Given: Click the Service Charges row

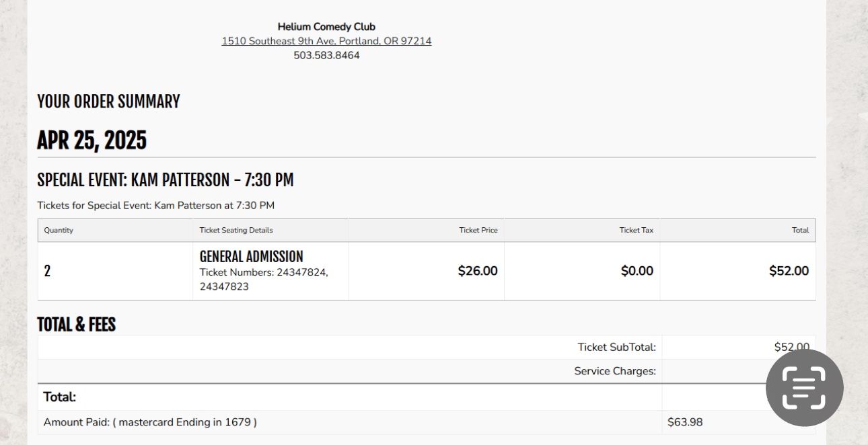Looking at the screenshot, I should point(427,371).
